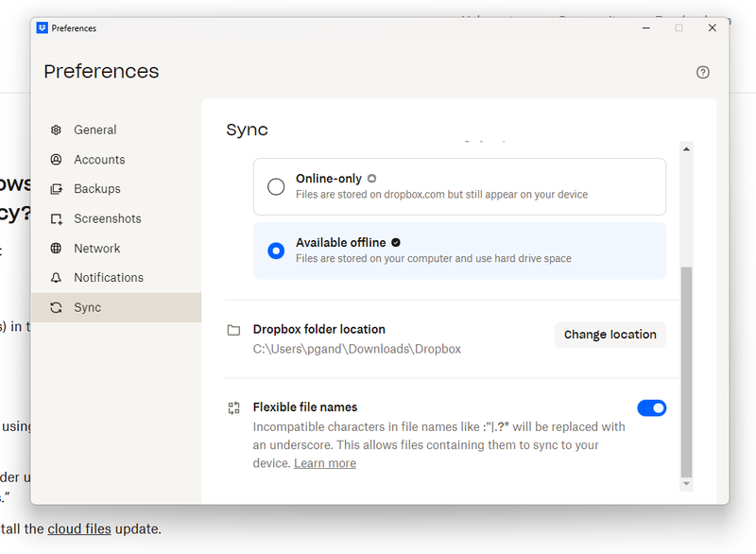The image size is (756, 554).
Task: Open the Sync preferences tab
Action: tap(87, 307)
